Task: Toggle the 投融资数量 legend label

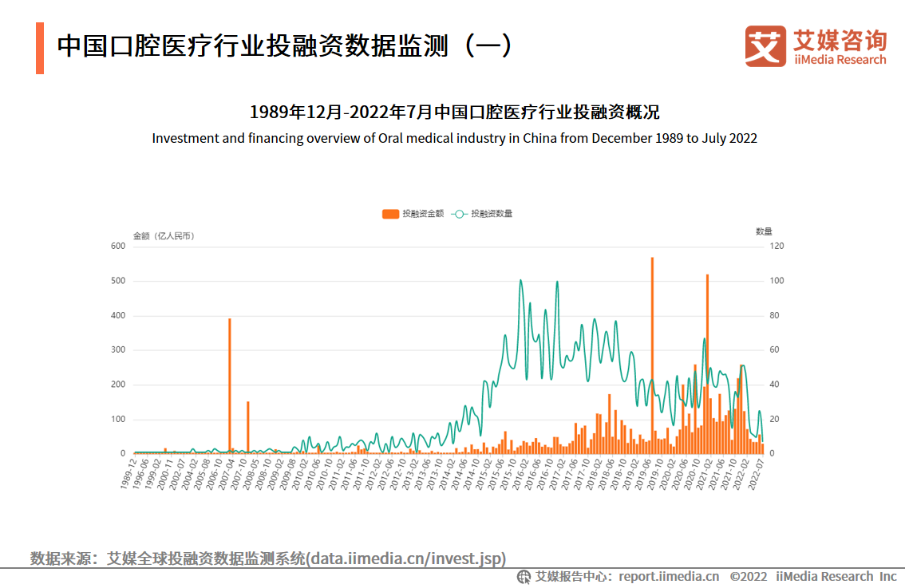Action: tap(492, 214)
